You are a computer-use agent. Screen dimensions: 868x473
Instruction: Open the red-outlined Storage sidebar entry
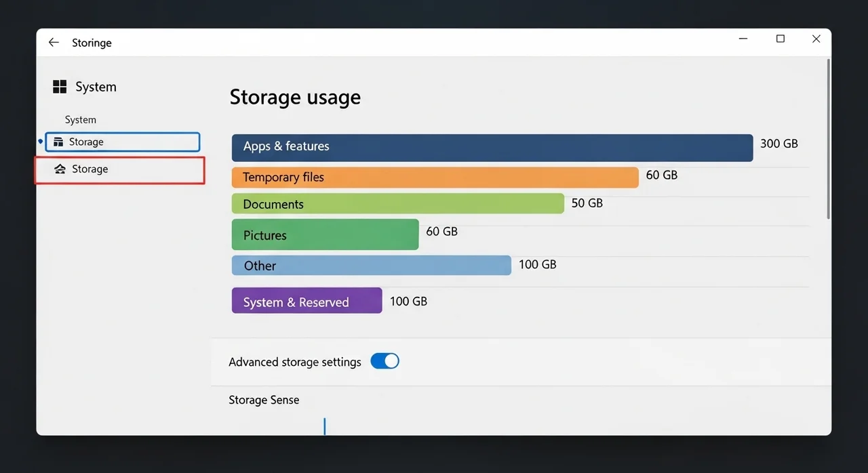[119, 170]
